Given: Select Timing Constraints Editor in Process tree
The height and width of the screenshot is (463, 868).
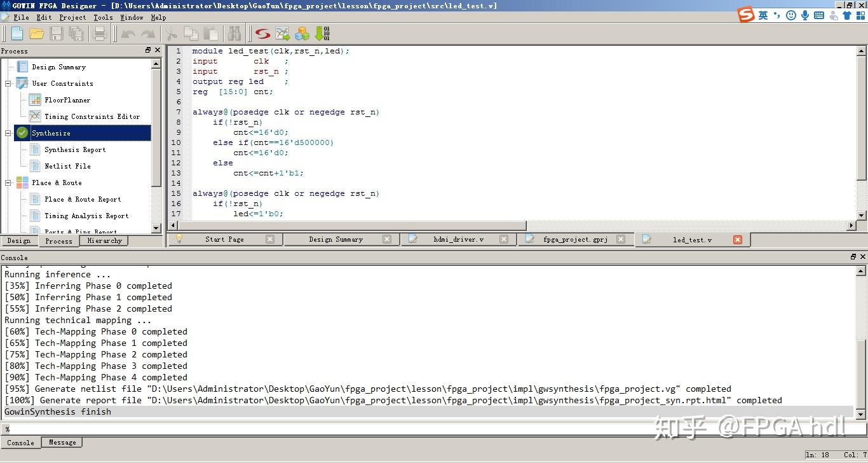Looking at the screenshot, I should coord(92,116).
